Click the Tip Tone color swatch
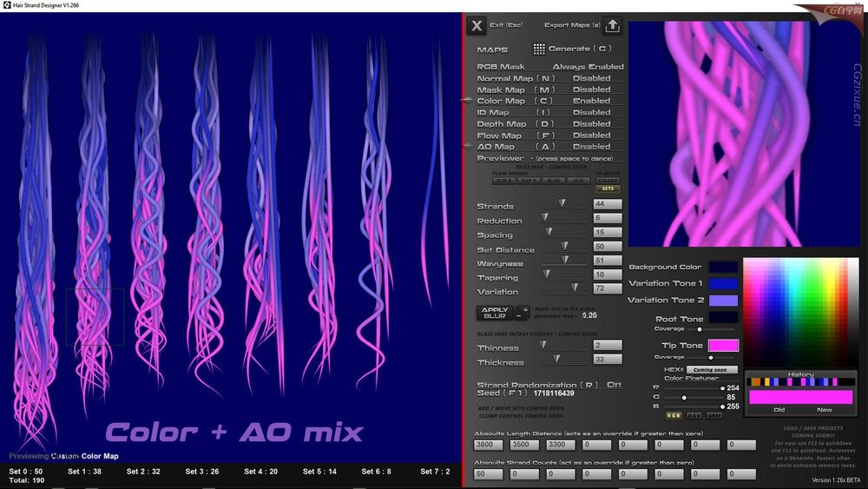The image size is (868, 489). coord(723,346)
